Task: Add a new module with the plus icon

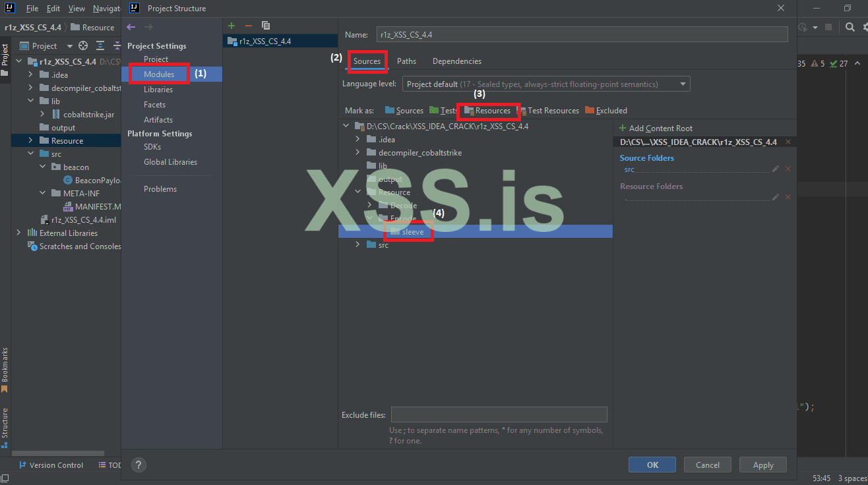Action: pyautogui.click(x=232, y=26)
